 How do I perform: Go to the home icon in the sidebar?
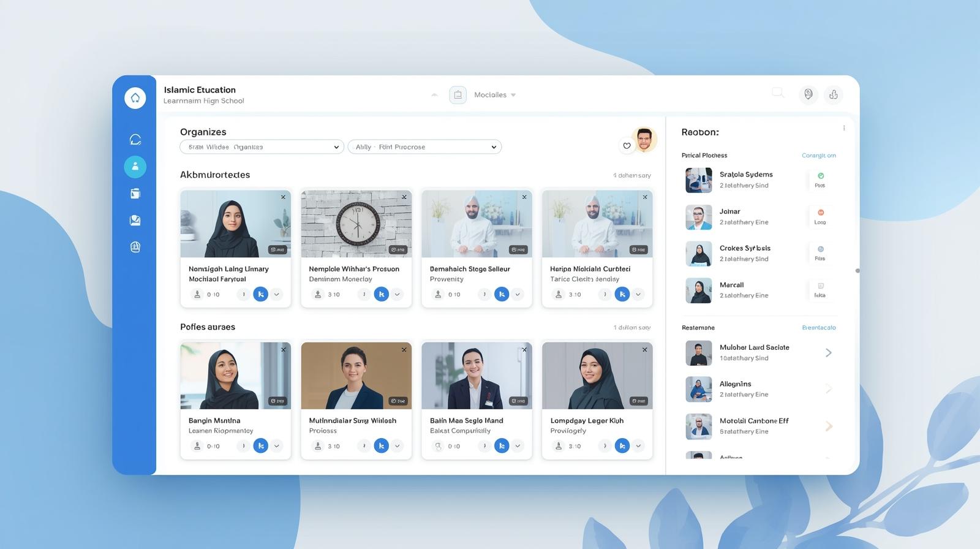pyautogui.click(x=135, y=97)
